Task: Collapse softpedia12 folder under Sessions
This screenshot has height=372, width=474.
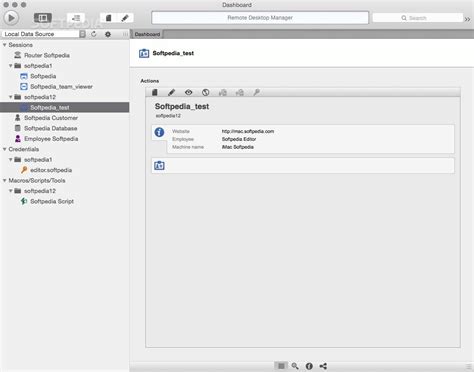Action: (x=11, y=97)
